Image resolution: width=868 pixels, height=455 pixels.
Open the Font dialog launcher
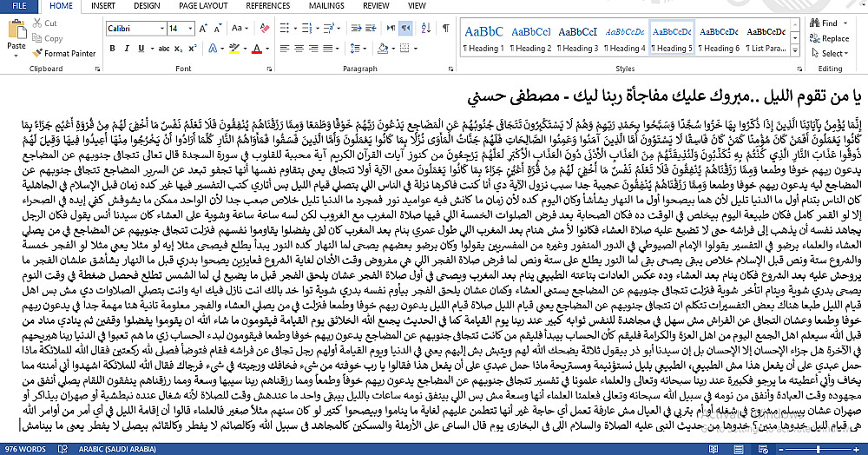pos(270,69)
